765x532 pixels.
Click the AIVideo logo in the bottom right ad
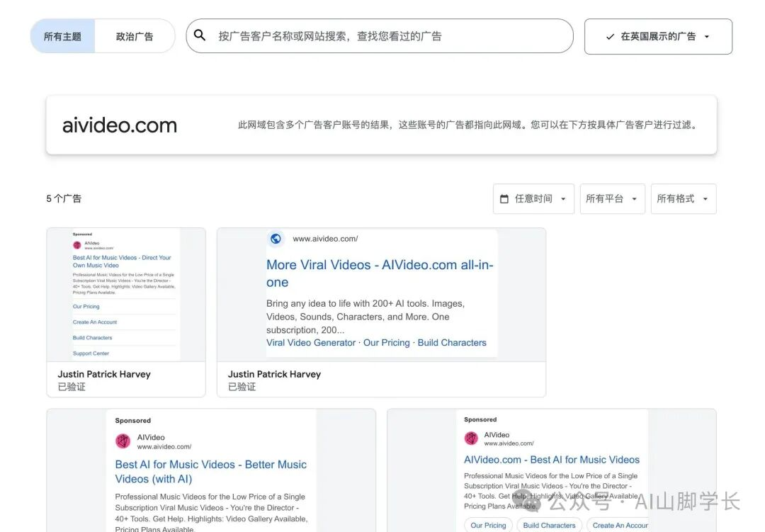(471, 438)
